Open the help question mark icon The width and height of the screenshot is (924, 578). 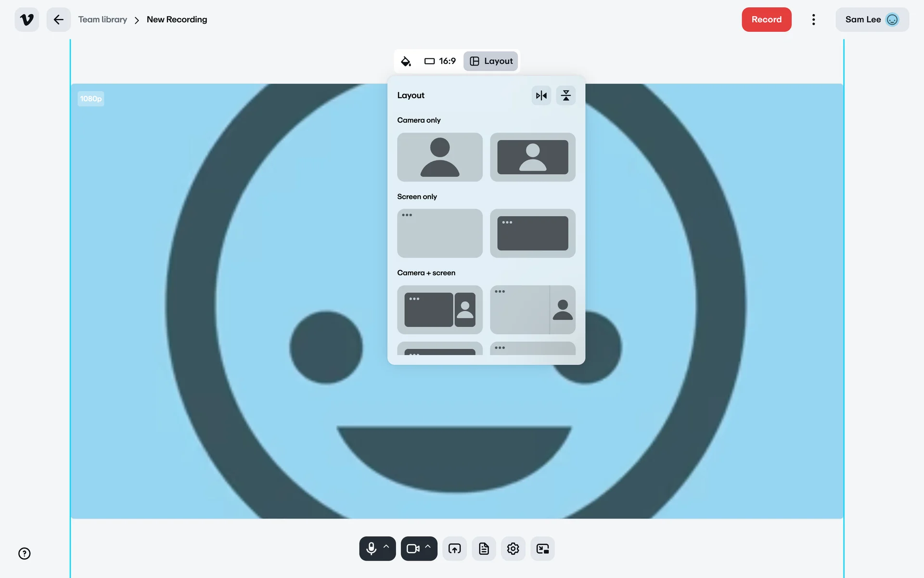pyautogui.click(x=25, y=553)
